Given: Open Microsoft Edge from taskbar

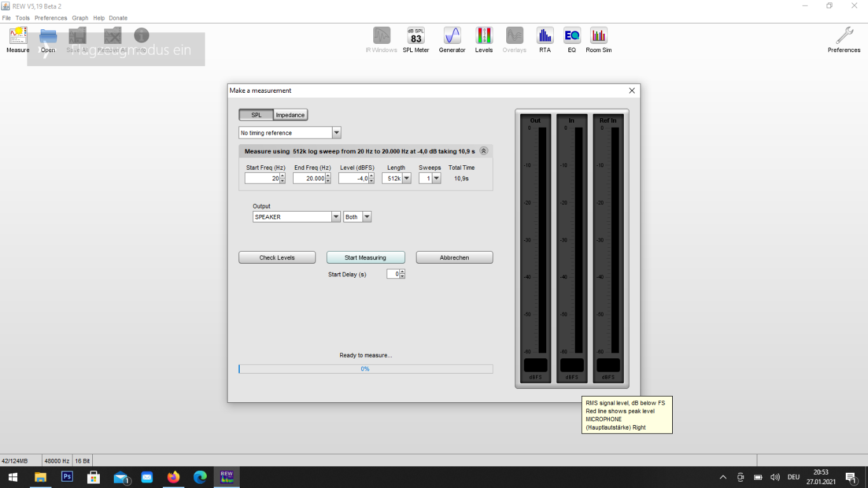Looking at the screenshot, I should point(200,477).
